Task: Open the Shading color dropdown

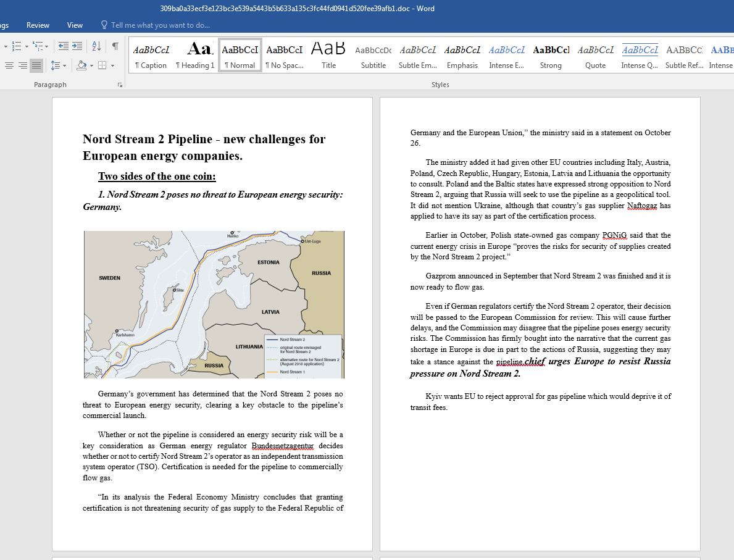Action: click(x=91, y=65)
